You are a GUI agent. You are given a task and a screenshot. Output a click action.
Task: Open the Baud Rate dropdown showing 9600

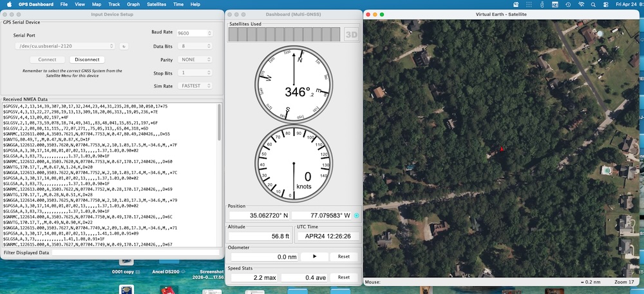coord(194,33)
